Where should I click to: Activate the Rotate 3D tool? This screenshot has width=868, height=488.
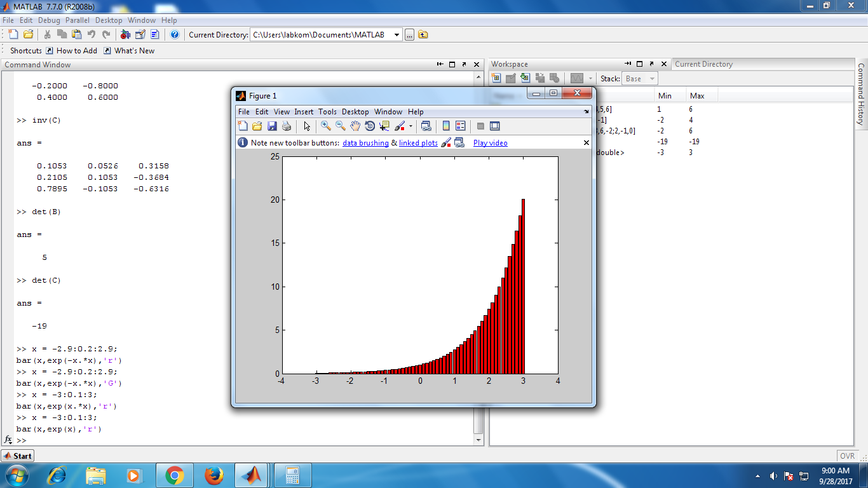[x=370, y=126]
